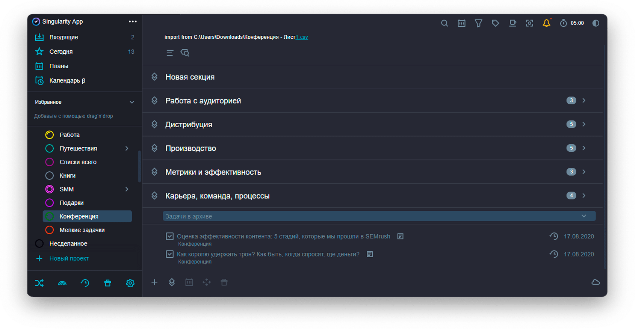The image size is (644, 335).
Task: Expand the Метрики и эффективность section chevron
Action: [x=584, y=172]
